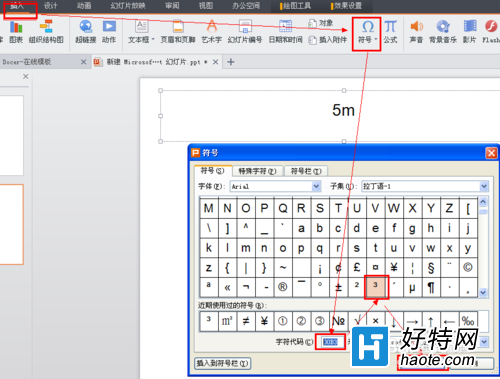Select the pilcrow ¶ symbol
The height and width of the screenshot is (379, 500).
431,286
